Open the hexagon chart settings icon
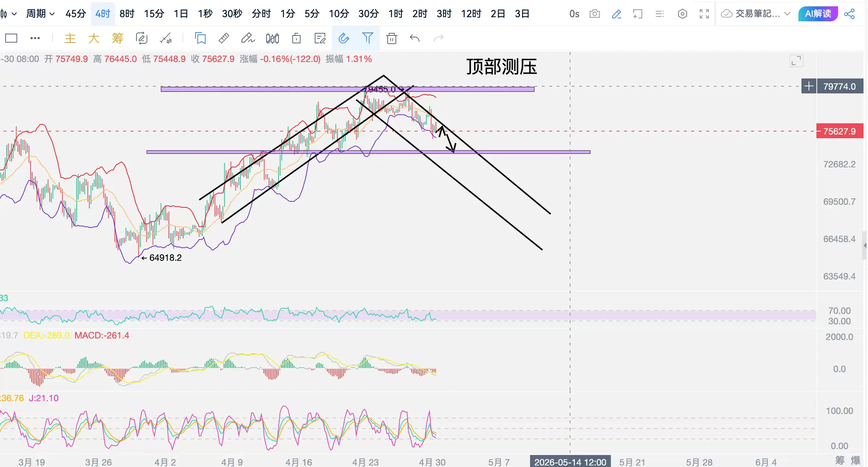This screenshot has width=868, height=467. click(682, 14)
